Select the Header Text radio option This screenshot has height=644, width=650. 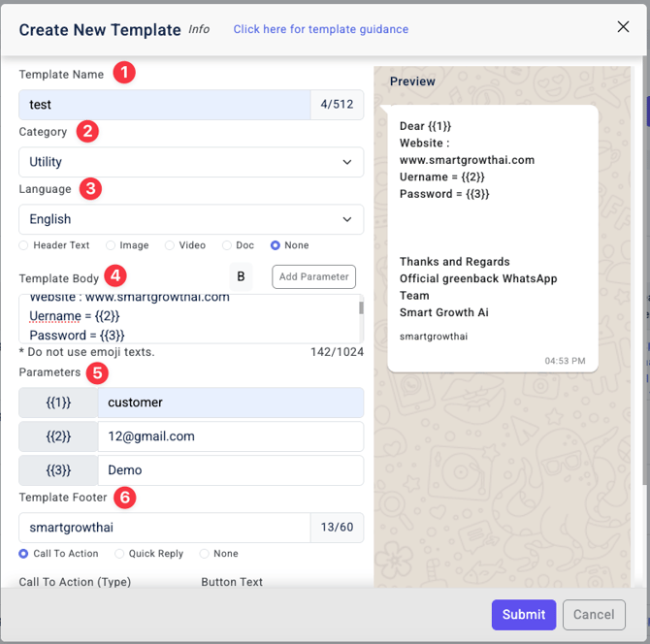(24, 245)
